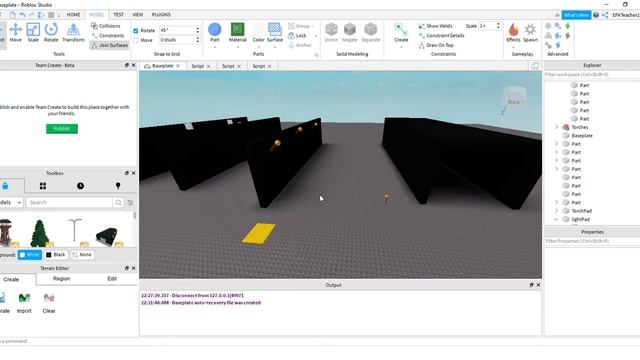Increase the move studs value
The height and width of the screenshot is (360, 640).
(x=198, y=38)
